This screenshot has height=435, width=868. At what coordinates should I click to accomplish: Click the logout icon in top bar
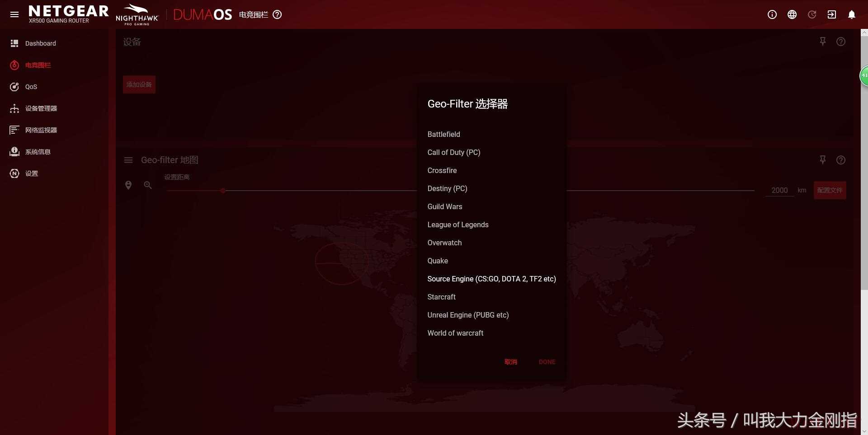point(832,14)
